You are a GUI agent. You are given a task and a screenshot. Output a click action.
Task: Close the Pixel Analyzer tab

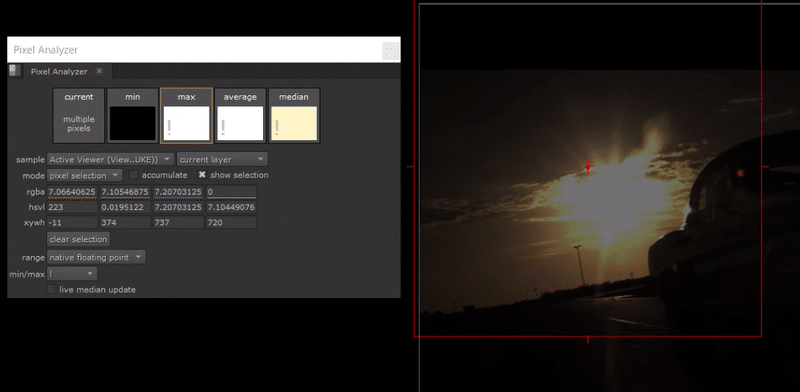pos(99,71)
